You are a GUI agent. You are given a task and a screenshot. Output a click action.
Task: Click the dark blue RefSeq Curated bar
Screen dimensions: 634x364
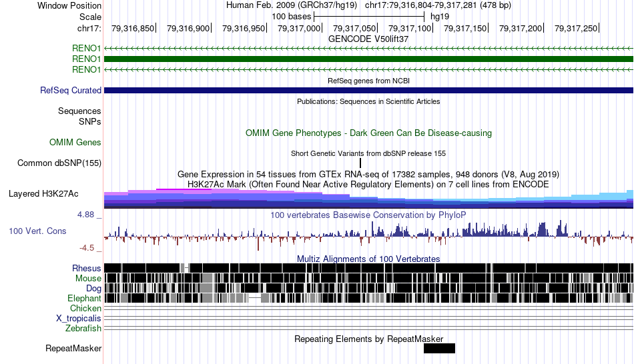[369, 91]
